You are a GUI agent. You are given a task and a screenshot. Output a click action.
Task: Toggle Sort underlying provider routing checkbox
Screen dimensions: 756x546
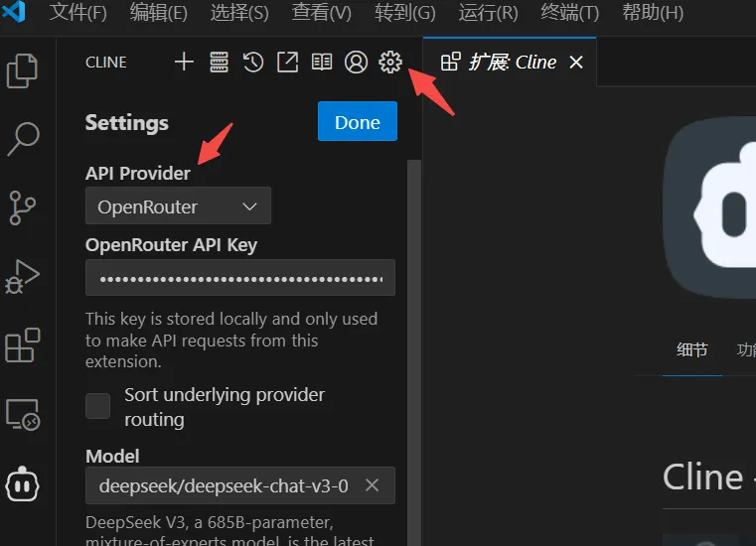(98, 406)
